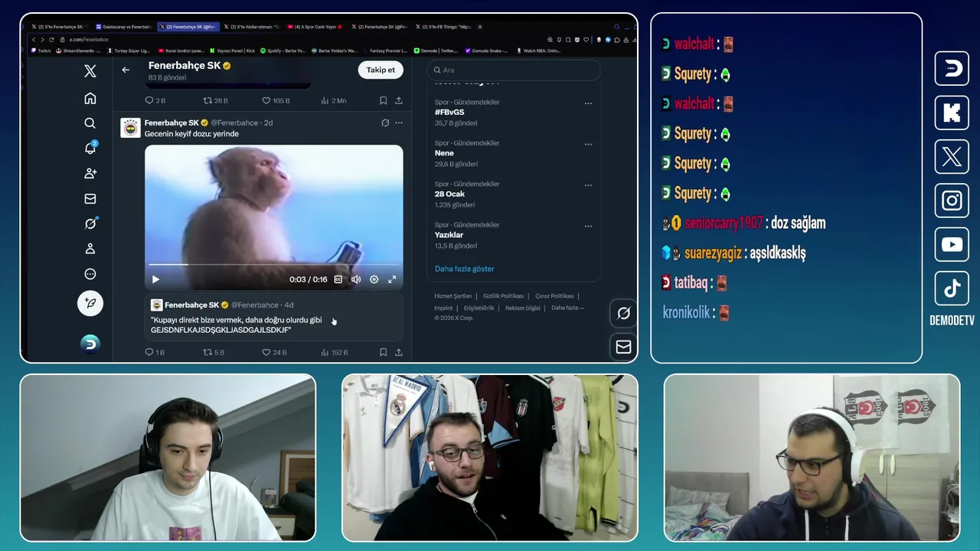Reply to the monkey video post (1 B)
The image size is (980, 551).
[x=155, y=352]
